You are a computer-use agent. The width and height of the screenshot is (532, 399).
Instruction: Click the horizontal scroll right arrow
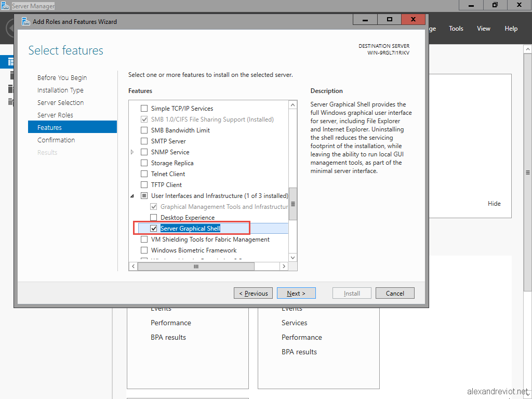[284, 267]
